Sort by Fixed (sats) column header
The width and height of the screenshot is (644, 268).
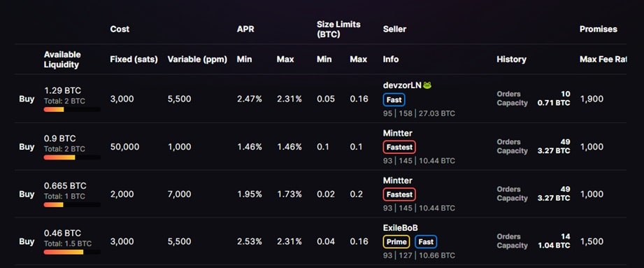coord(134,59)
